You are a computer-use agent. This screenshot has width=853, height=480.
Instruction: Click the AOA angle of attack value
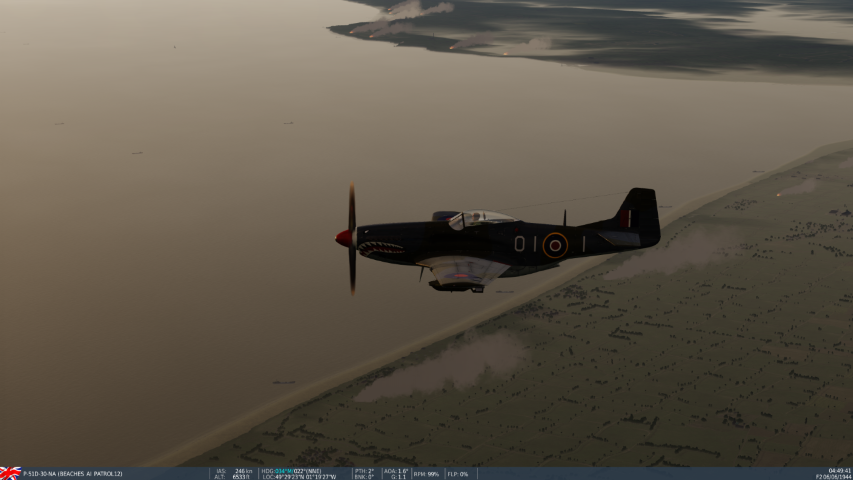pyautogui.click(x=397, y=471)
